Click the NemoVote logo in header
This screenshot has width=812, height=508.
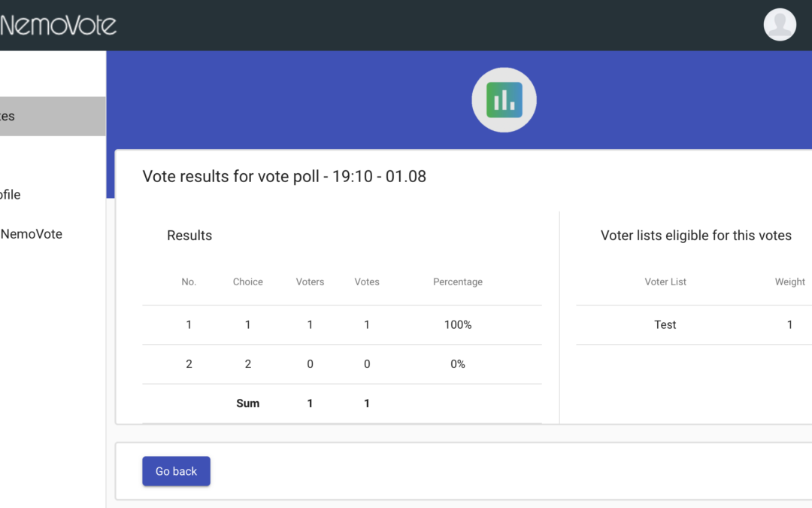tap(58, 26)
